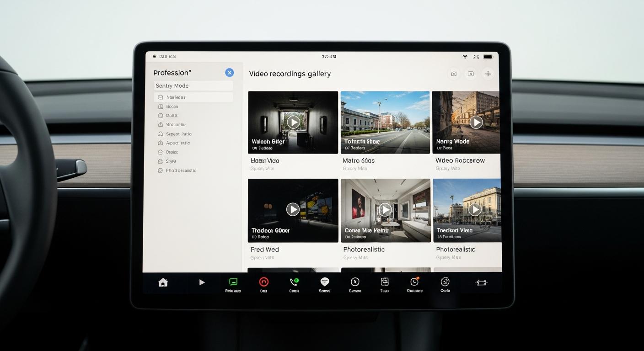Select Sxpest_Patio item in sidebar list
This screenshot has height=351, width=644.
(x=178, y=134)
